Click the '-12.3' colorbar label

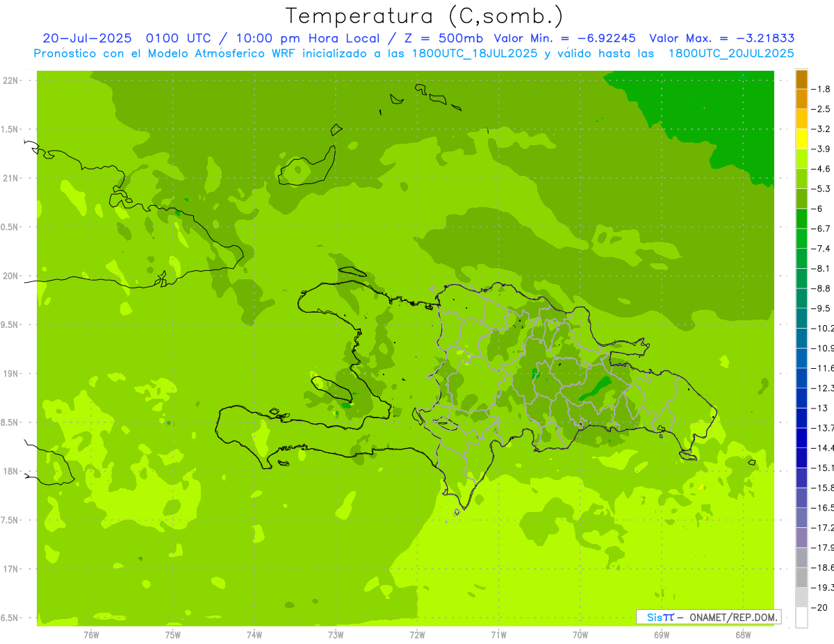[x=823, y=388]
